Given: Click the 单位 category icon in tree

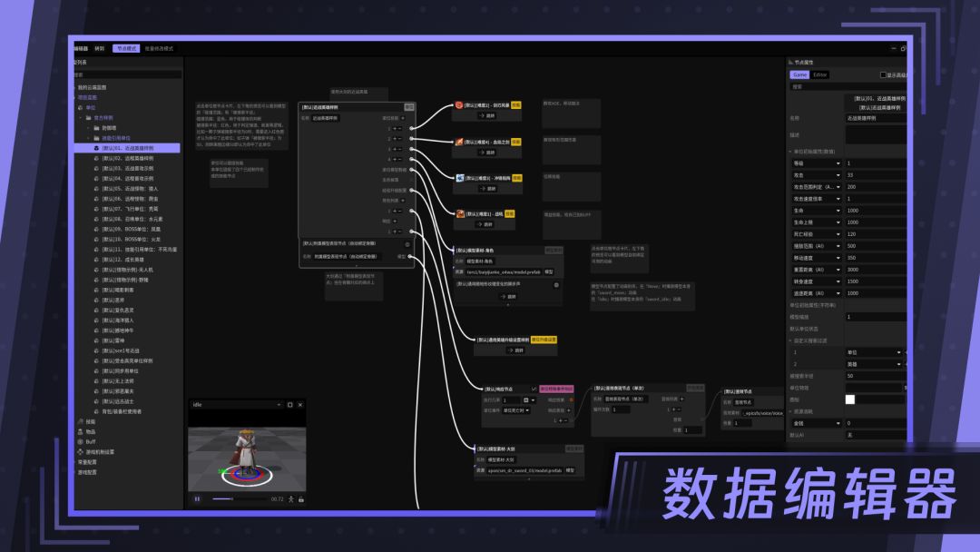Looking at the screenshot, I should (x=80, y=107).
